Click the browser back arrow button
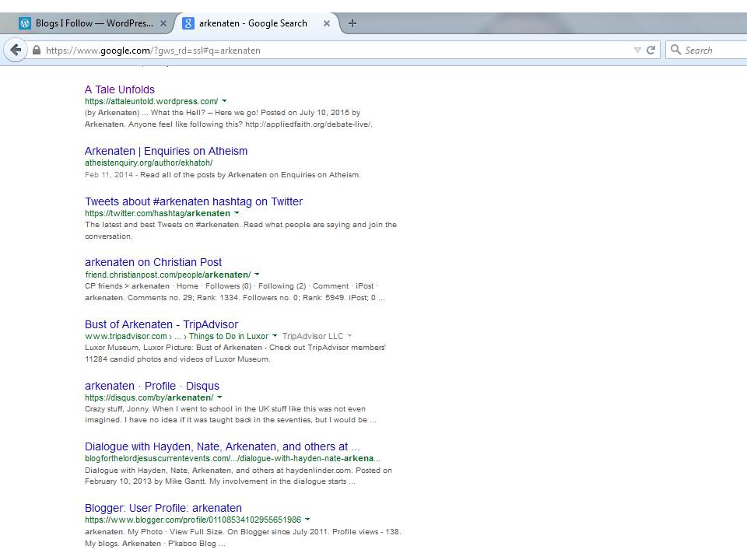Viewport: 747px width, 560px height. (15, 50)
